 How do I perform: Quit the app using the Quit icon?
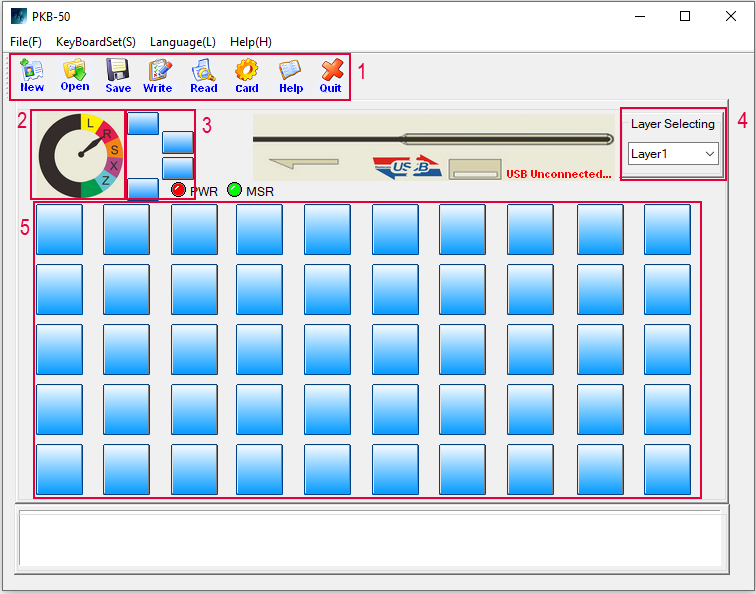click(x=331, y=76)
